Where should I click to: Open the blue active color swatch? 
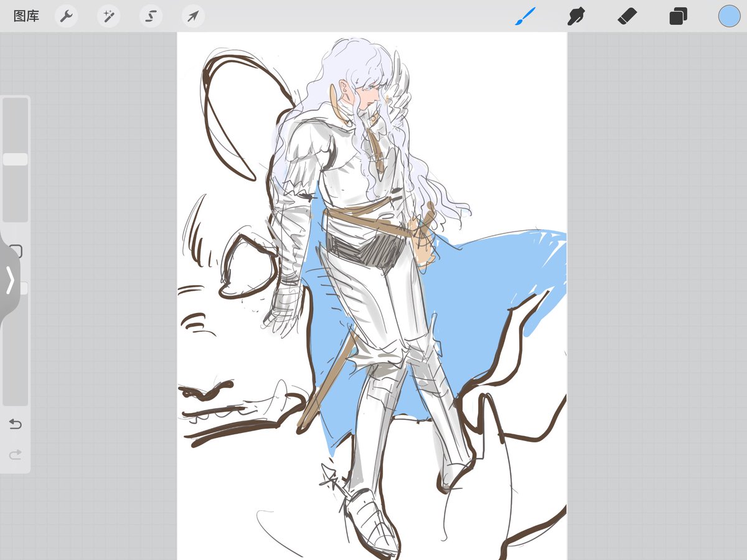click(x=729, y=16)
